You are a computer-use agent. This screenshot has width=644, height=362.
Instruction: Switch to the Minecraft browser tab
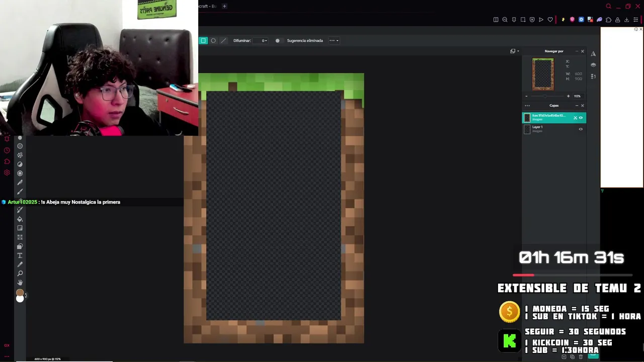[208, 6]
